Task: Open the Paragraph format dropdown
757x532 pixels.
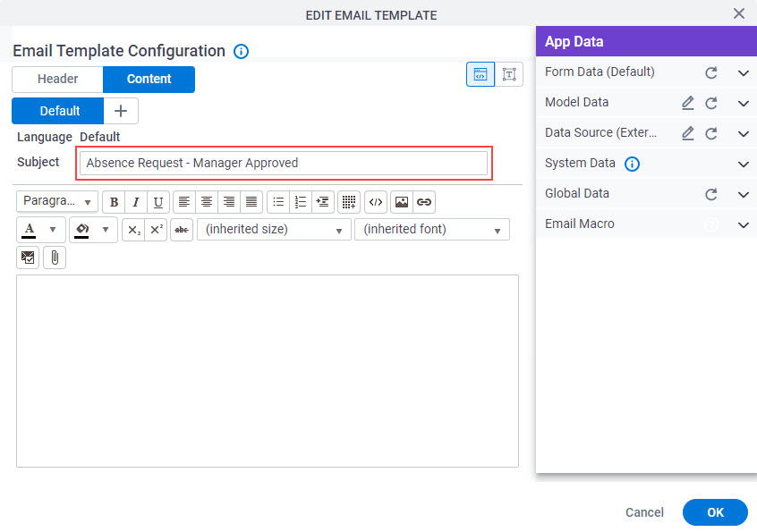Action: [x=57, y=201]
